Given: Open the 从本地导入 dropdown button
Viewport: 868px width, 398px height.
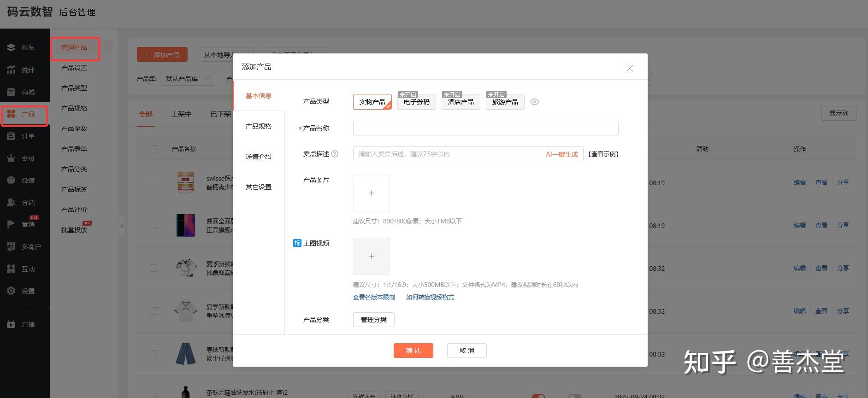Looking at the screenshot, I should coord(226,55).
